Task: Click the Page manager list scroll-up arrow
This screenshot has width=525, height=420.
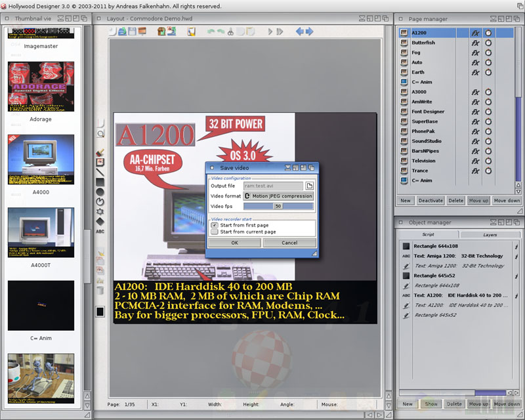Action: click(518, 185)
